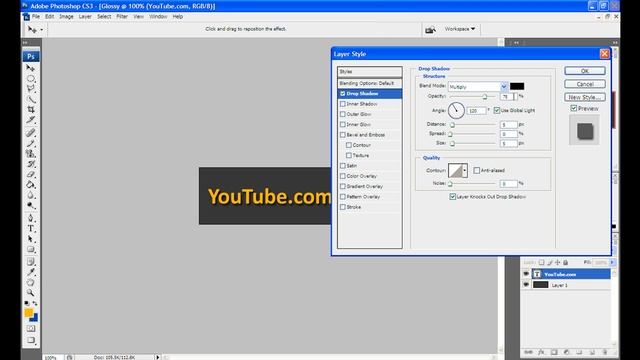Viewport: 640px width, 360px height.
Task: Select the Eraser tool
Action: click(x=31, y=174)
